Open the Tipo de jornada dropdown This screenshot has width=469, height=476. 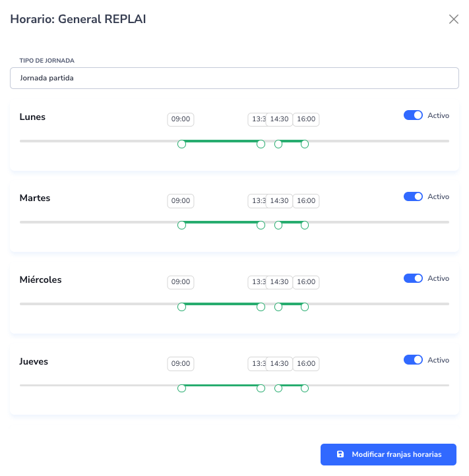pos(234,78)
